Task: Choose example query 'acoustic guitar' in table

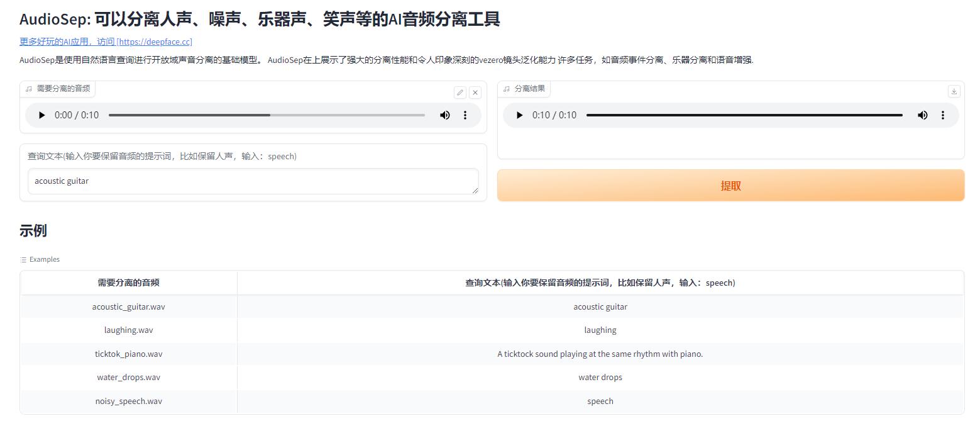Action: (600, 307)
